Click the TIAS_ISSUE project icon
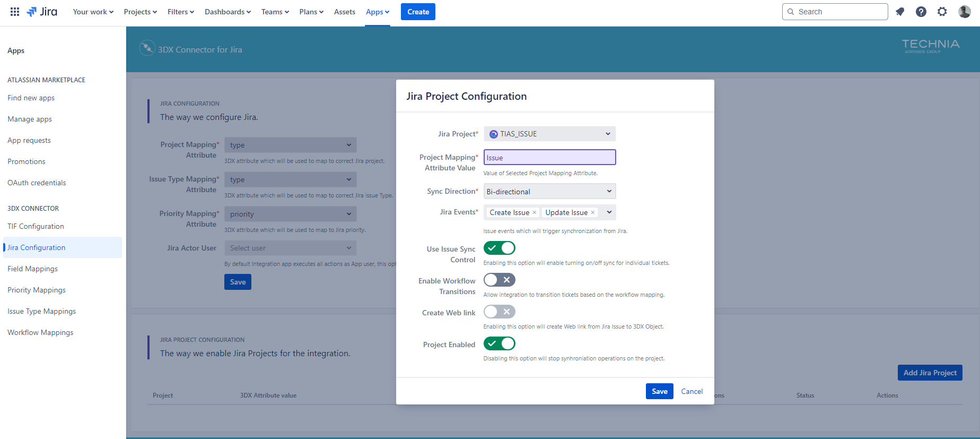The height and width of the screenshot is (439, 980). click(494, 134)
